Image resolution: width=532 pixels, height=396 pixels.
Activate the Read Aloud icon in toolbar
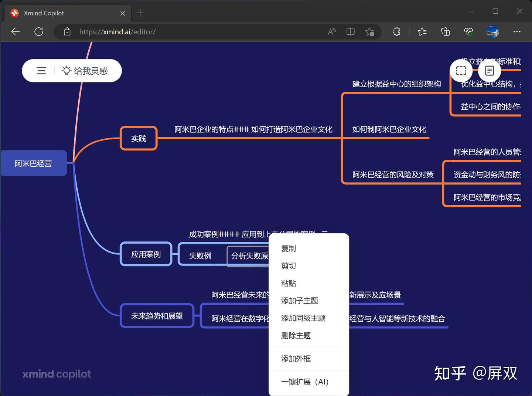(x=331, y=32)
